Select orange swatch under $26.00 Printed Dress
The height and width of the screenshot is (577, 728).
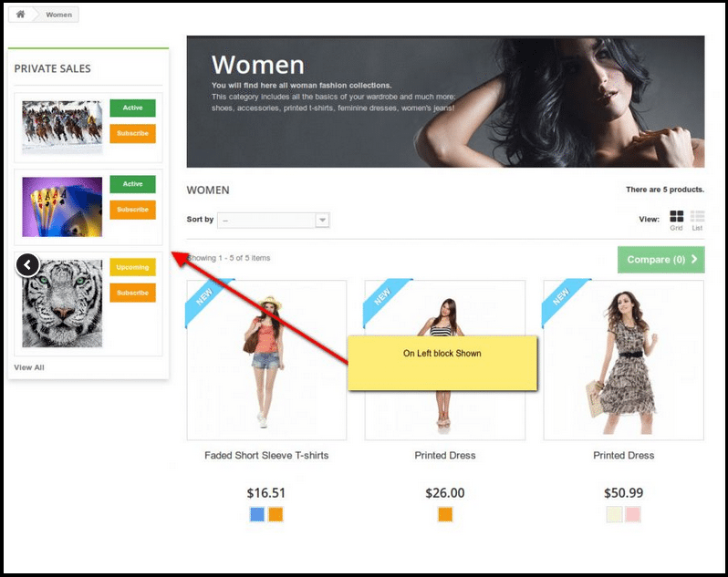(445, 514)
